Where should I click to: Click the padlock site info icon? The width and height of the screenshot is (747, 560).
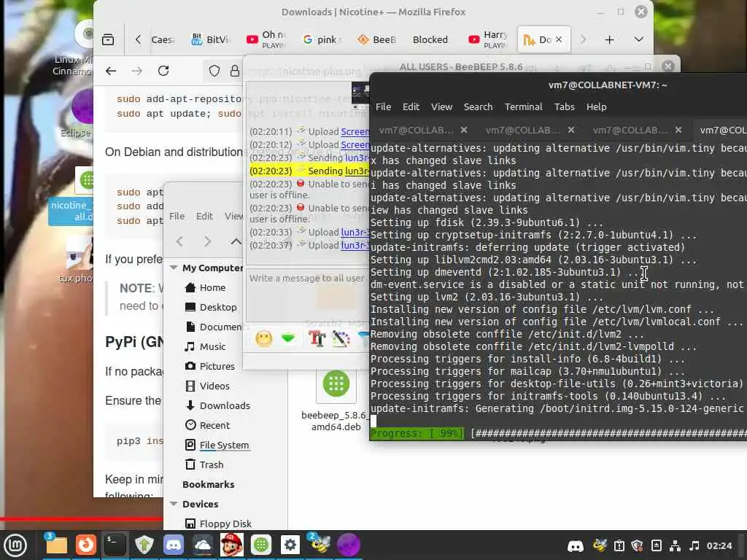[x=234, y=71]
